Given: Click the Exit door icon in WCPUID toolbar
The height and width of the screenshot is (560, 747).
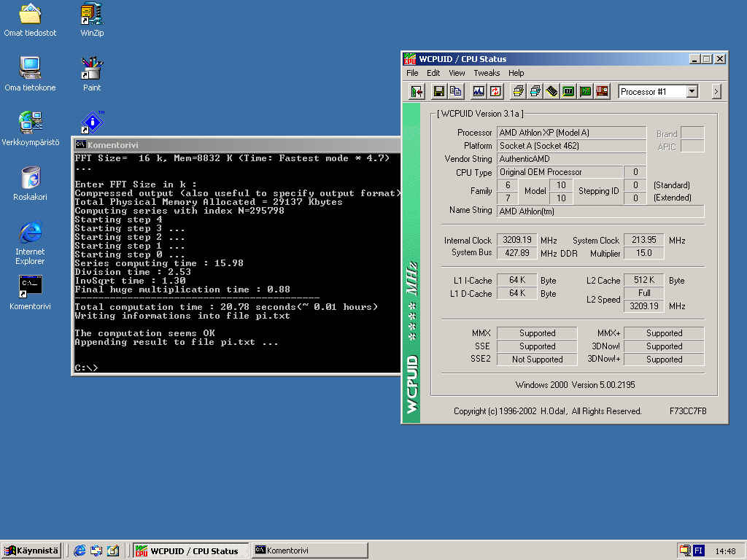Looking at the screenshot, I should tap(417, 91).
